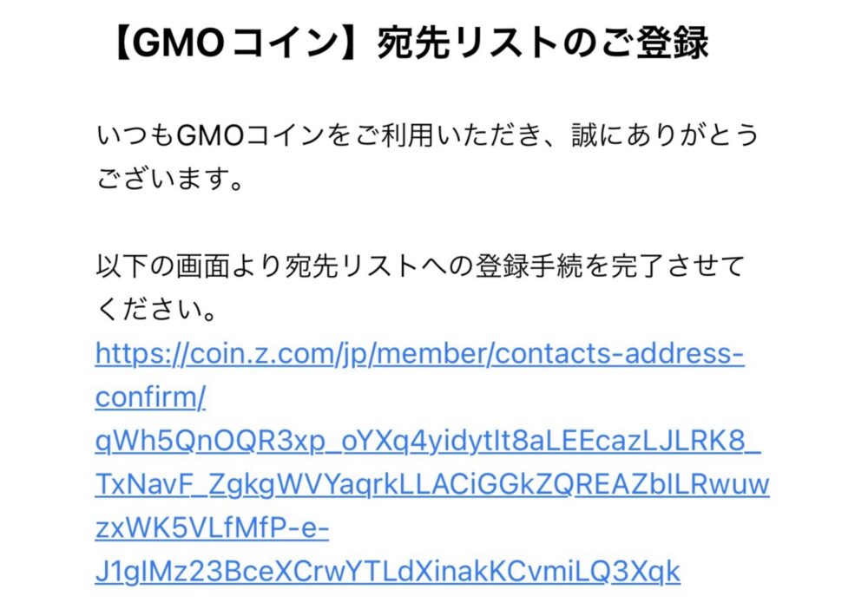The width and height of the screenshot is (868, 603).
Task: Click the "完了させて" text in the instructions
Action: [x=678, y=266]
